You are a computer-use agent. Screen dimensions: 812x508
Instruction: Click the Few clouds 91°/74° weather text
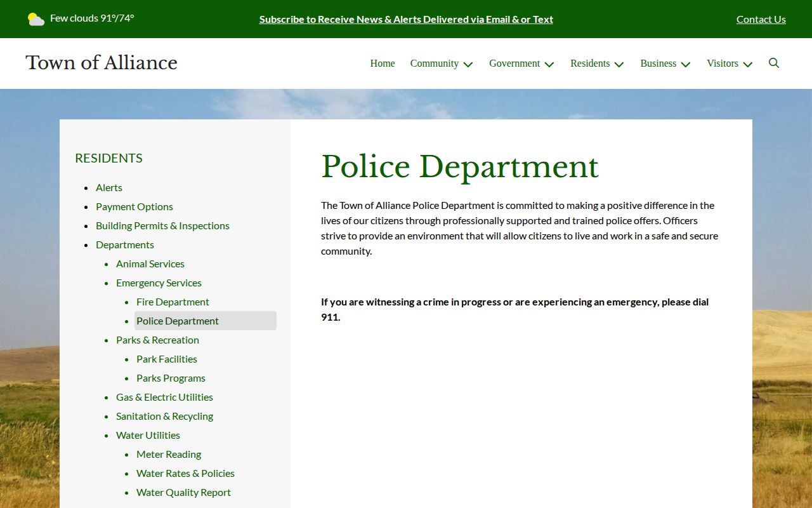(92, 18)
